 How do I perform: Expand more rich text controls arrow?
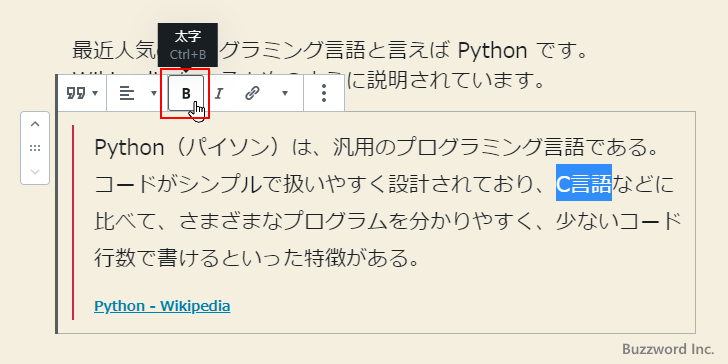[285, 93]
